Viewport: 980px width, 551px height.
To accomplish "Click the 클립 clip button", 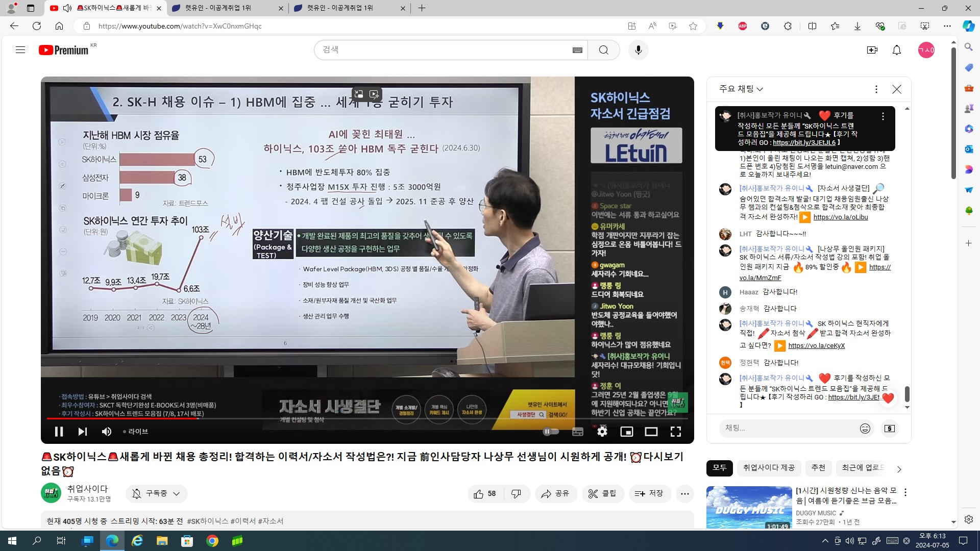I will point(603,493).
